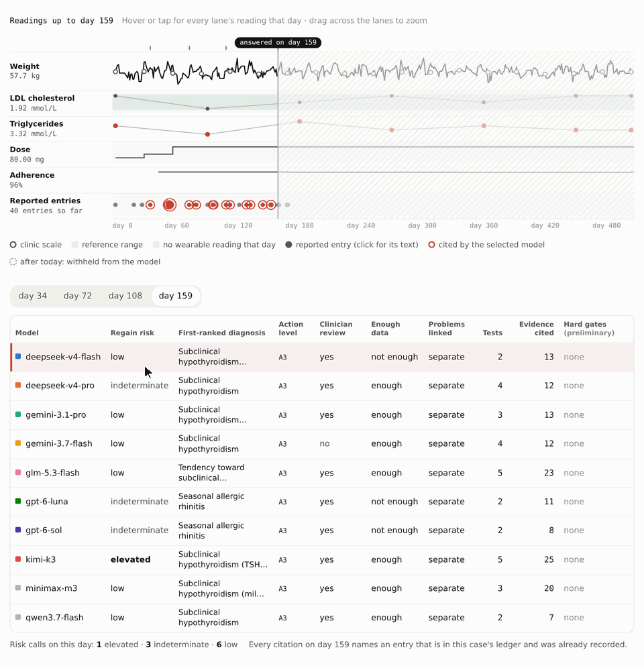Click the 'answered on day 159' marker label
Viewport: 644px width, 668px height.
point(278,43)
